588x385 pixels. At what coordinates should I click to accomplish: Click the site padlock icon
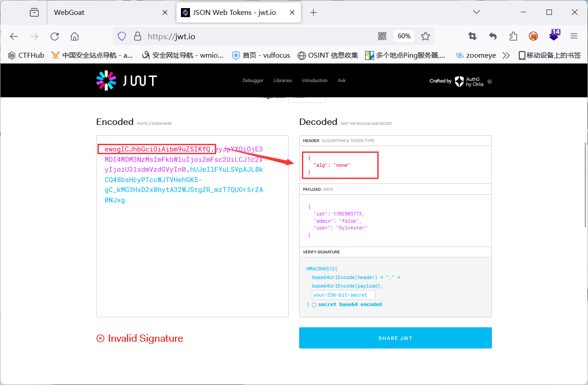point(138,37)
